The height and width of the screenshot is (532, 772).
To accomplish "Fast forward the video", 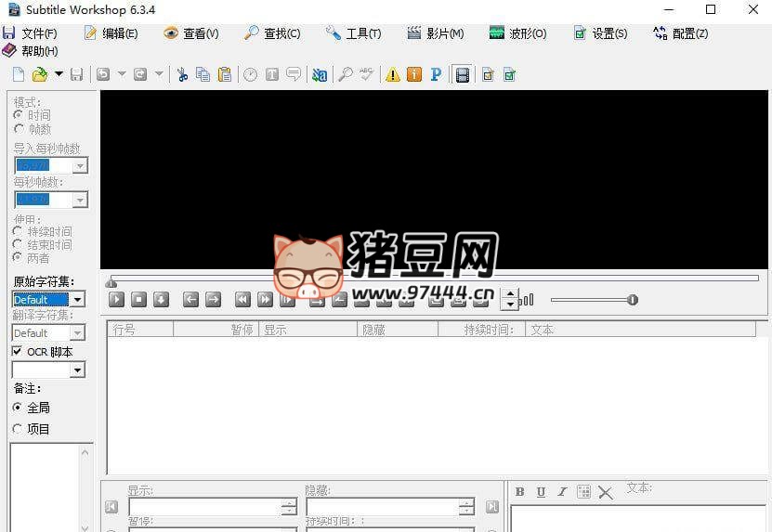I will coord(265,299).
